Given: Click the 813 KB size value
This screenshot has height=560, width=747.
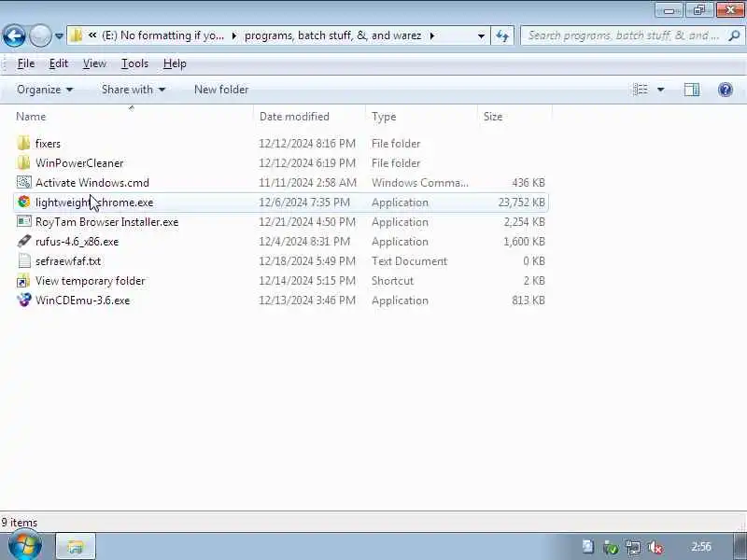Looking at the screenshot, I should [x=528, y=301].
